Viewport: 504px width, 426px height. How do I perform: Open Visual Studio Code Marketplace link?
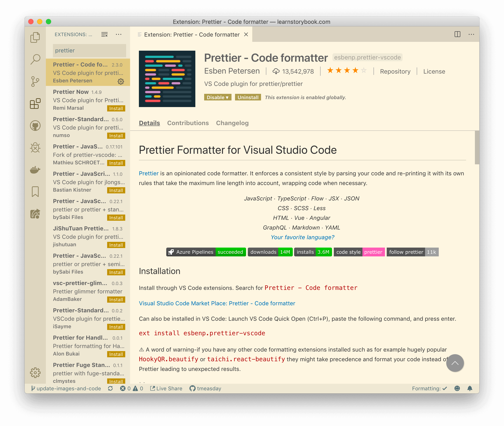tap(217, 303)
